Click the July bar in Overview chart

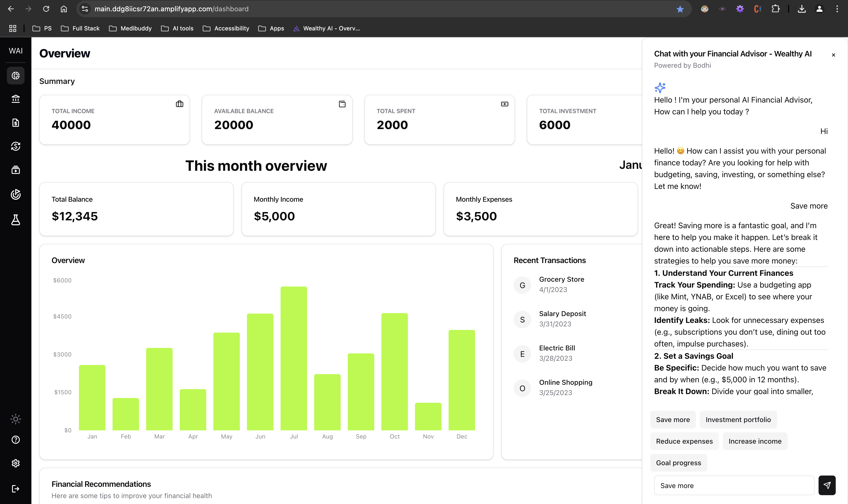293,358
